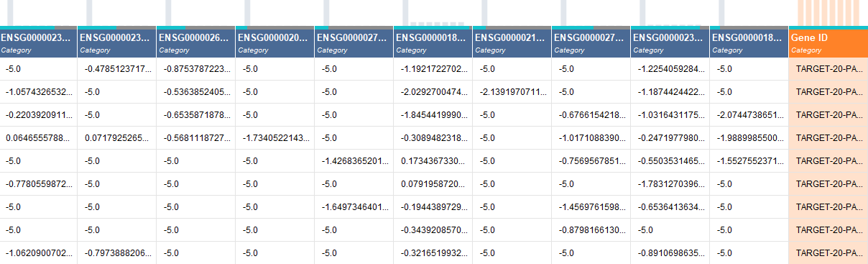The height and width of the screenshot is (264, 868).
Task: Click cell -0.7569567851...
Action: pyautogui.click(x=591, y=161)
